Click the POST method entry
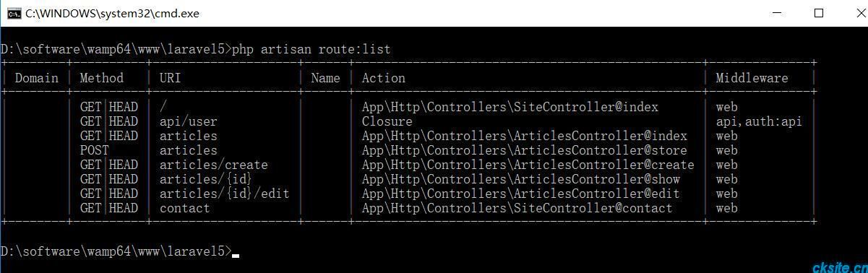The height and width of the screenshot is (273, 868). 95,150
